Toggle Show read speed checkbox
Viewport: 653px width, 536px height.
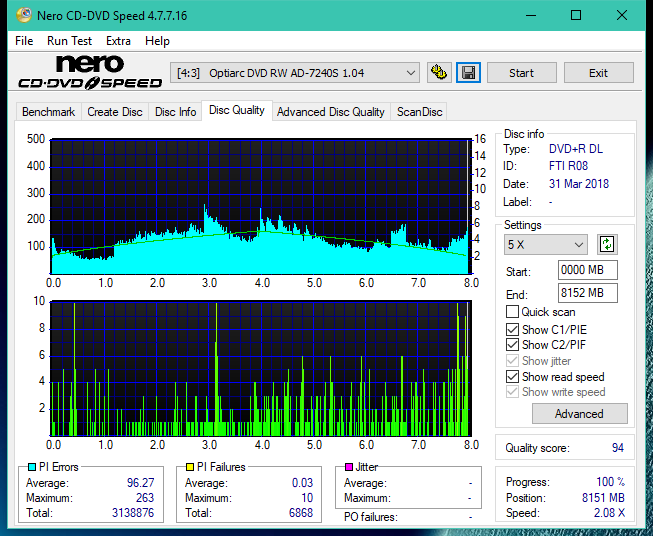pyautogui.click(x=512, y=376)
